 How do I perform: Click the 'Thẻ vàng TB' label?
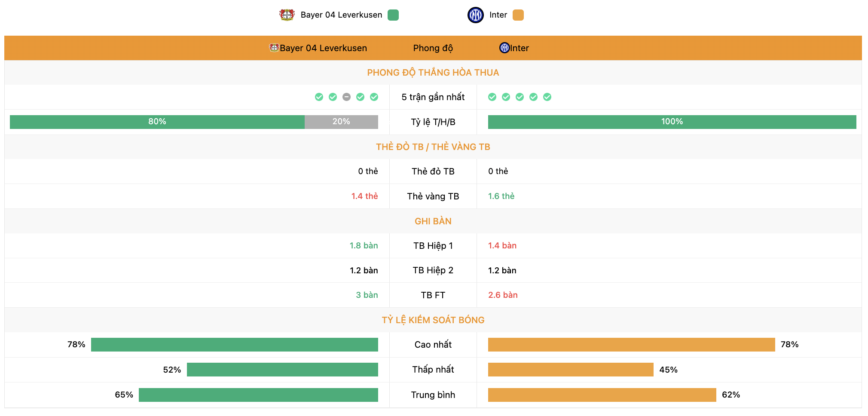point(433,196)
